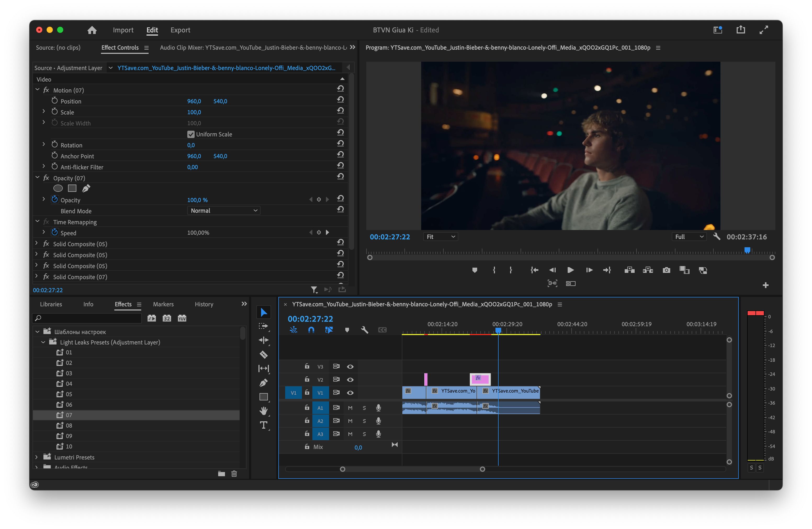Collapse Light Leaks Presets folder
This screenshot has height=529, width=812.
(43, 342)
